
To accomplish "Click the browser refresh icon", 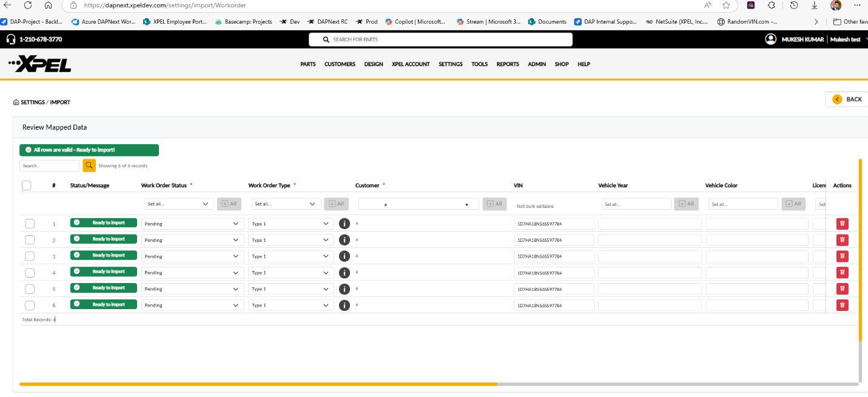I will [28, 5].
